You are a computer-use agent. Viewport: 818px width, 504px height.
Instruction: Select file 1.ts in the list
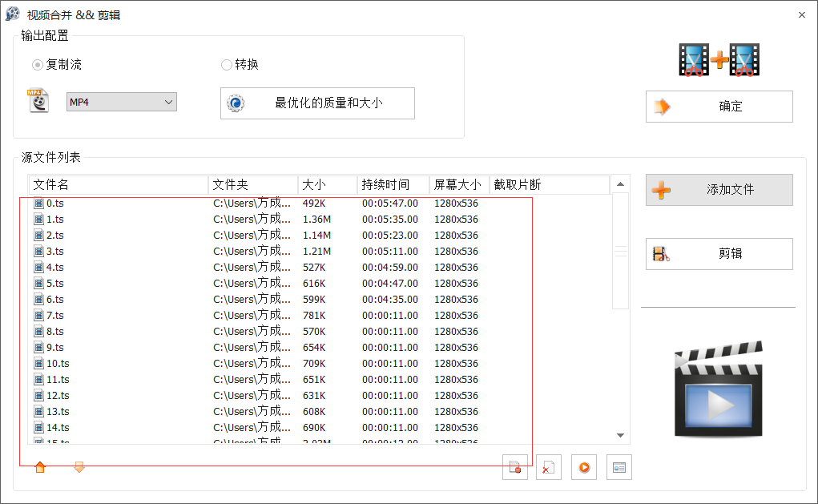point(54,220)
